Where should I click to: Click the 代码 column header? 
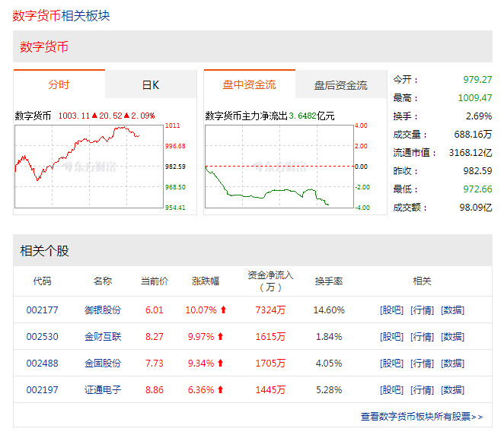click(x=42, y=281)
